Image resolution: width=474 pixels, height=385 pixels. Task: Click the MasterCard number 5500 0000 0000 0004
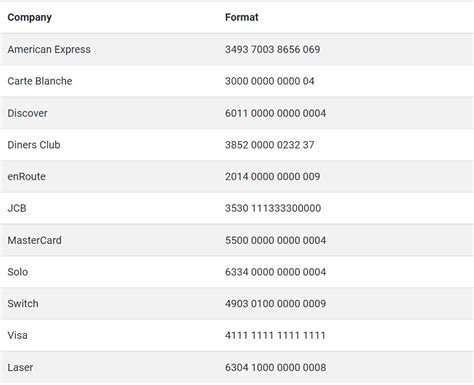tap(275, 240)
